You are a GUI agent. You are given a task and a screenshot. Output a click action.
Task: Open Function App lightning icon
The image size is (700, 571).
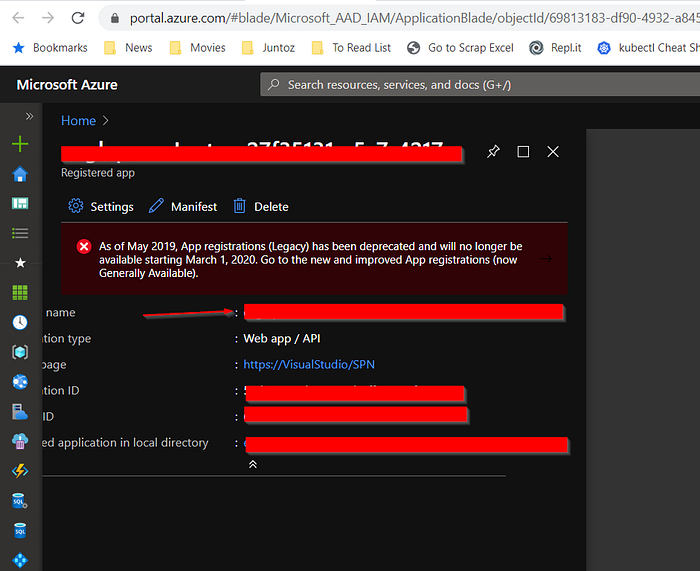20,471
